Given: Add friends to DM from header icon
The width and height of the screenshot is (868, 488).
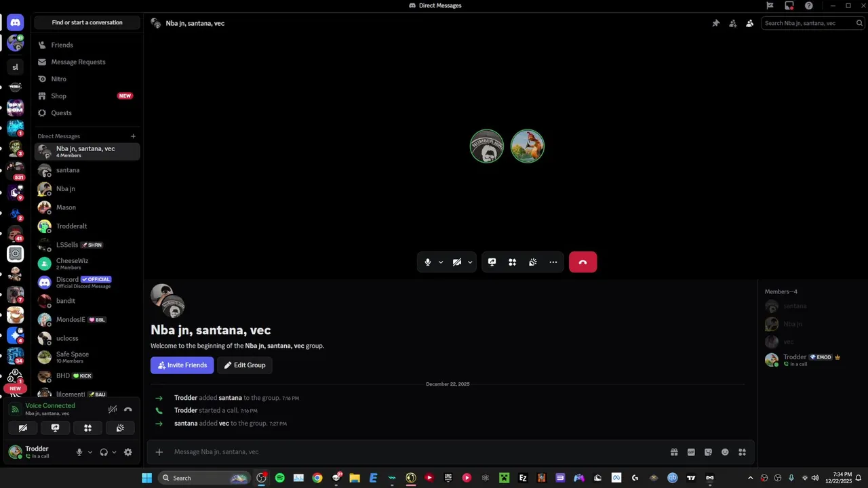Looking at the screenshot, I should click(x=732, y=23).
